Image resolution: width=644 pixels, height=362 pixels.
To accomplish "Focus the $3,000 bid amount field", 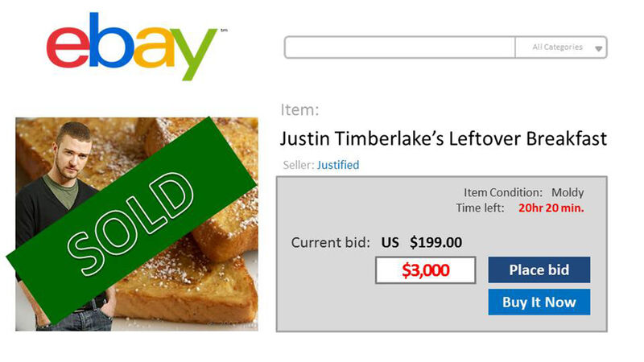I will tap(426, 270).
